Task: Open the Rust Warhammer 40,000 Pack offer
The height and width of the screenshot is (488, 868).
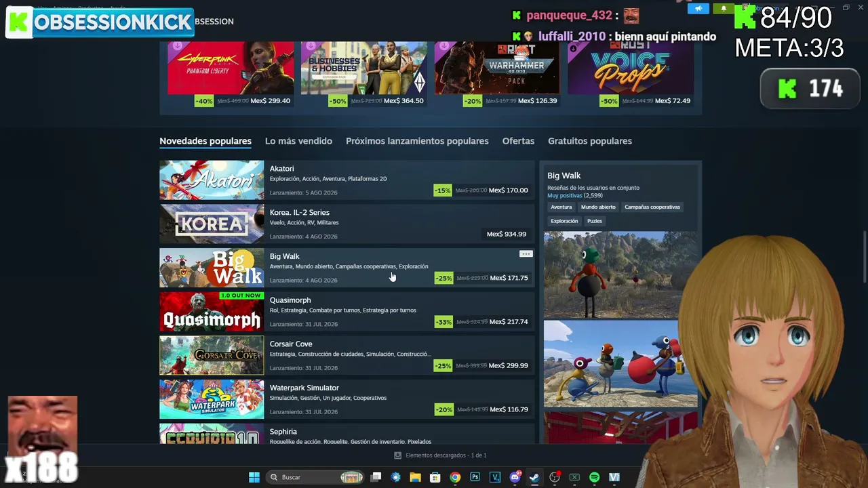Action: tap(497, 75)
